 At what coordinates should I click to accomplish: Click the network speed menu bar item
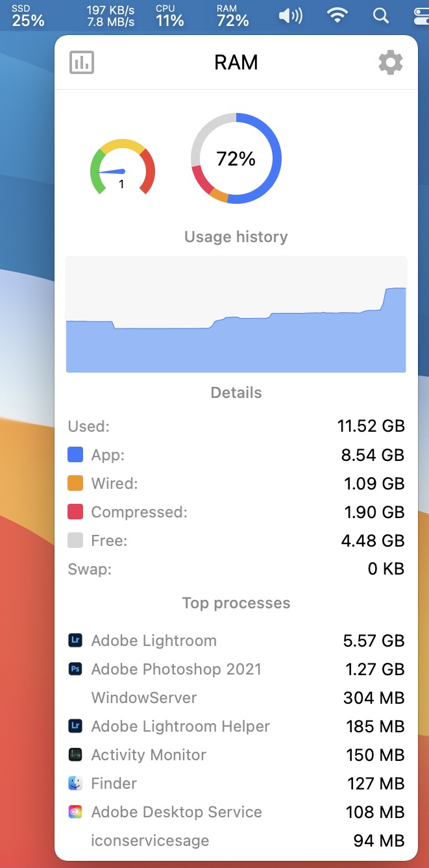click(110, 16)
